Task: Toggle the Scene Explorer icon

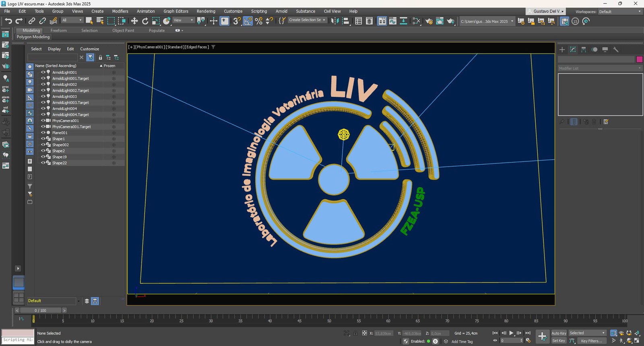Action: pos(359,21)
